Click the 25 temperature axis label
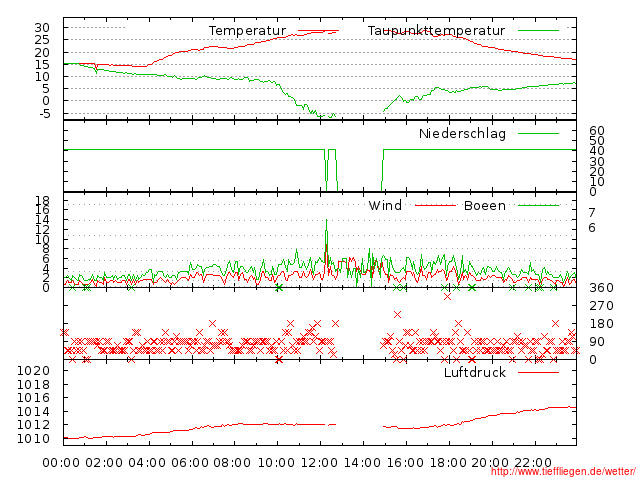The height and width of the screenshot is (480, 640). click(42, 40)
